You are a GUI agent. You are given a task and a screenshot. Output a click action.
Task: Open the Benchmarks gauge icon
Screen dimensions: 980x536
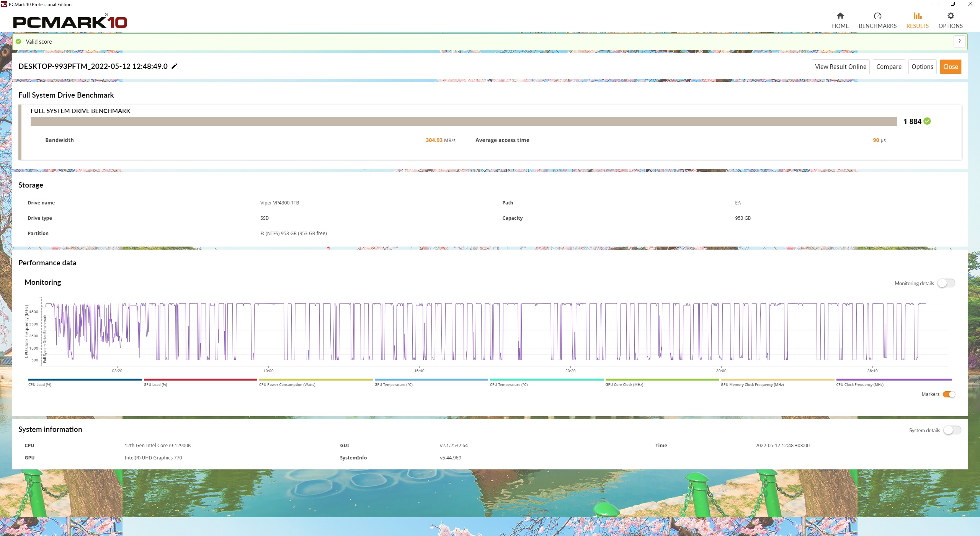(877, 16)
